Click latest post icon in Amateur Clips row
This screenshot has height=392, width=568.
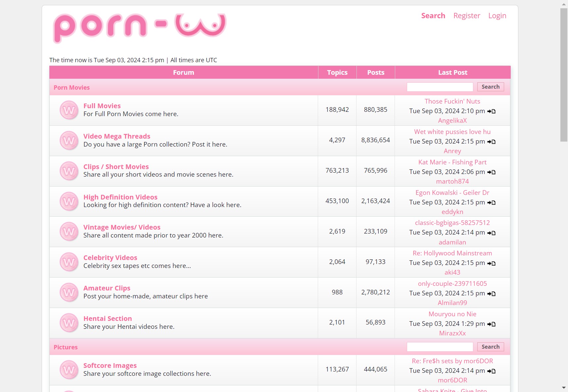[x=492, y=294]
